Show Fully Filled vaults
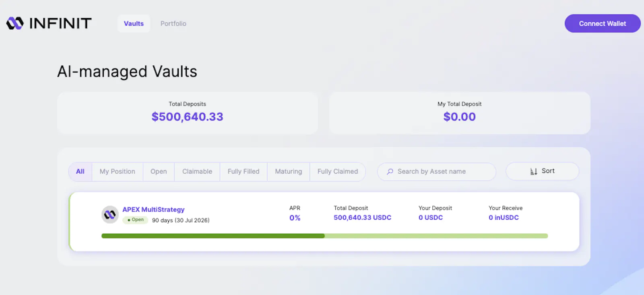Screen dimensions: 644x295 (244, 172)
